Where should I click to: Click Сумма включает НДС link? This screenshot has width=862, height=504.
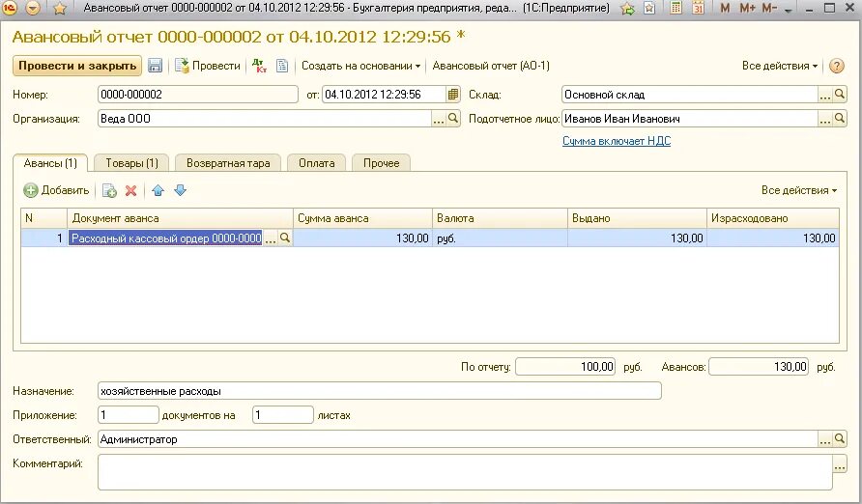coord(617,141)
